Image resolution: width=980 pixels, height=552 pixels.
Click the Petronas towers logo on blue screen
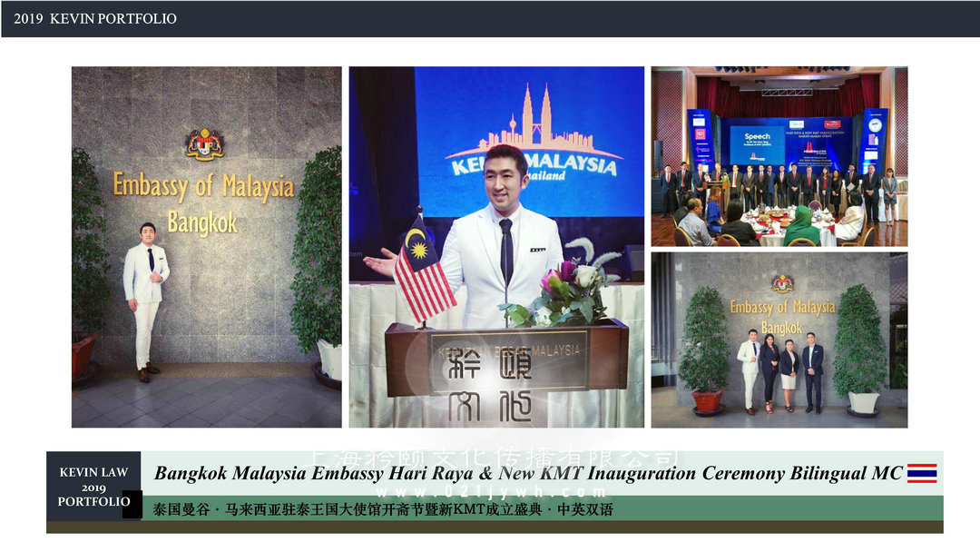[534, 123]
